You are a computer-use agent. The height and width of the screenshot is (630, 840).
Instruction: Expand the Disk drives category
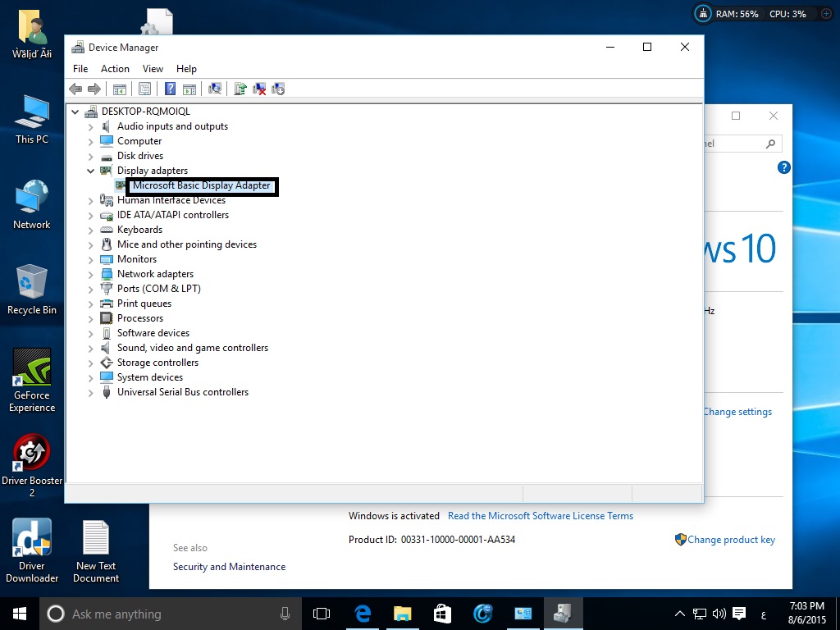[90, 157]
